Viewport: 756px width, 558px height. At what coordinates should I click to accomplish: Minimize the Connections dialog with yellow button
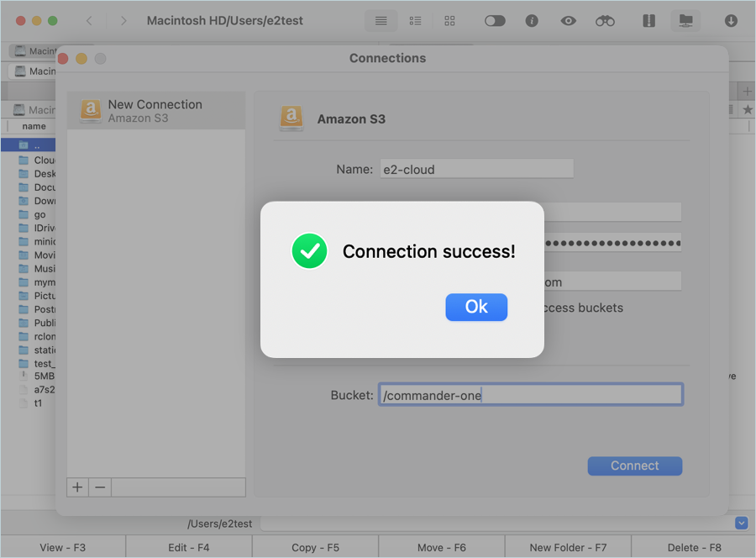point(81,58)
